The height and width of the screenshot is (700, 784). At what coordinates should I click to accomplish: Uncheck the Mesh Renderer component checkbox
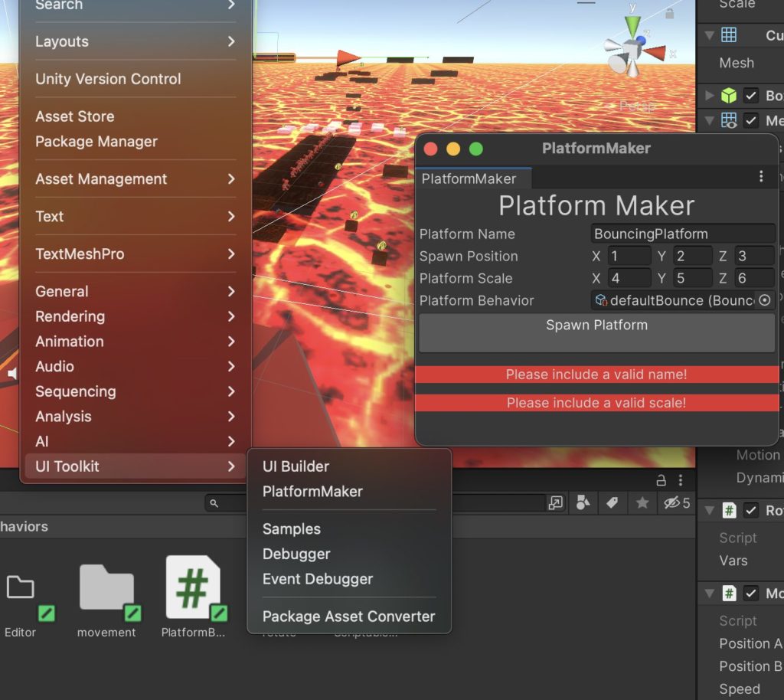pos(751,120)
